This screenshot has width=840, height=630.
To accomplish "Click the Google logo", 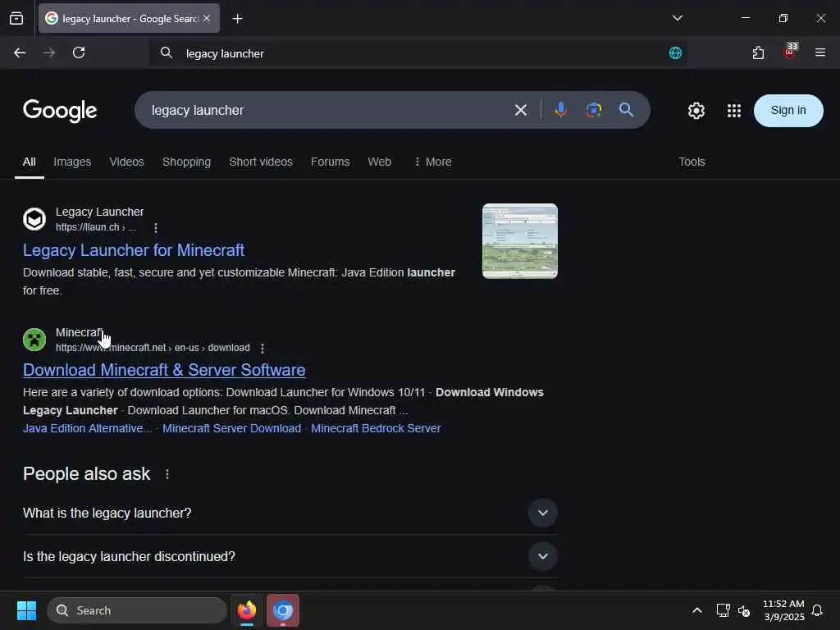I will [x=60, y=111].
